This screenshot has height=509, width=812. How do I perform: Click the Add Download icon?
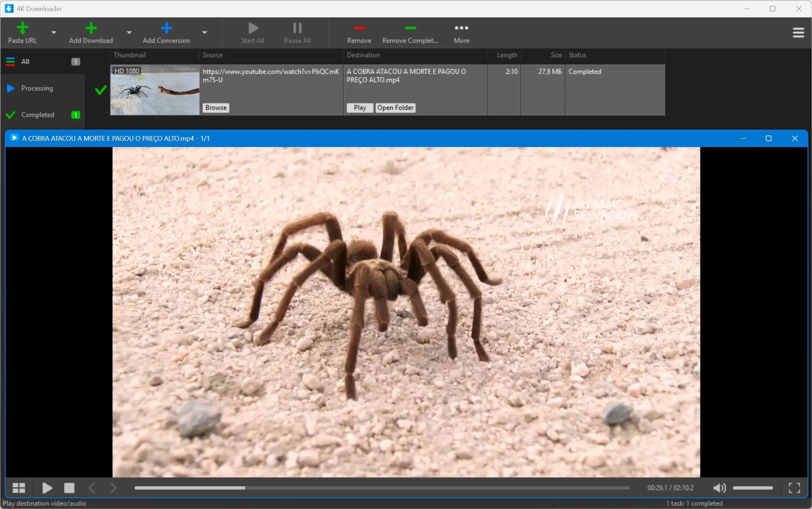[x=91, y=28]
